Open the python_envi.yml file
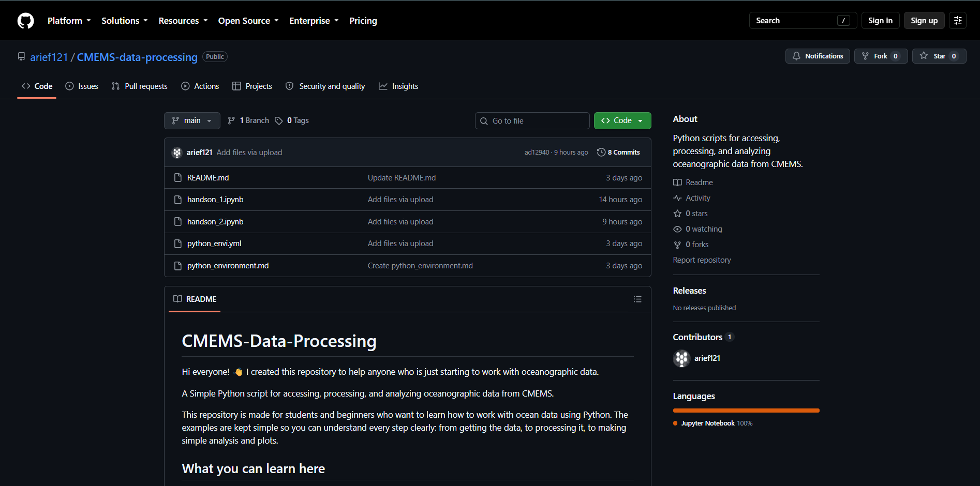The image size is (980, 486). coord(214,244)
